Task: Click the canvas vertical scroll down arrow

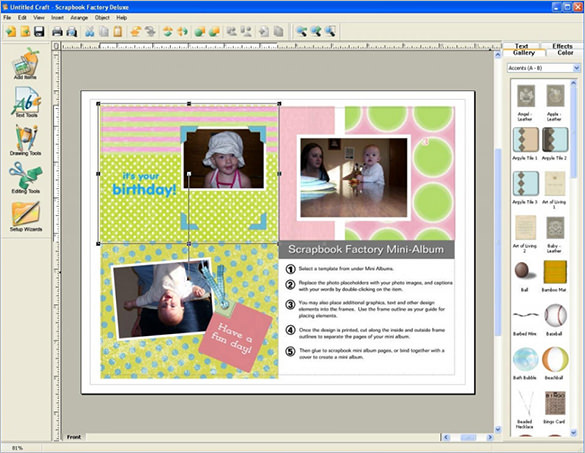Action: click(x=498, y=429)
